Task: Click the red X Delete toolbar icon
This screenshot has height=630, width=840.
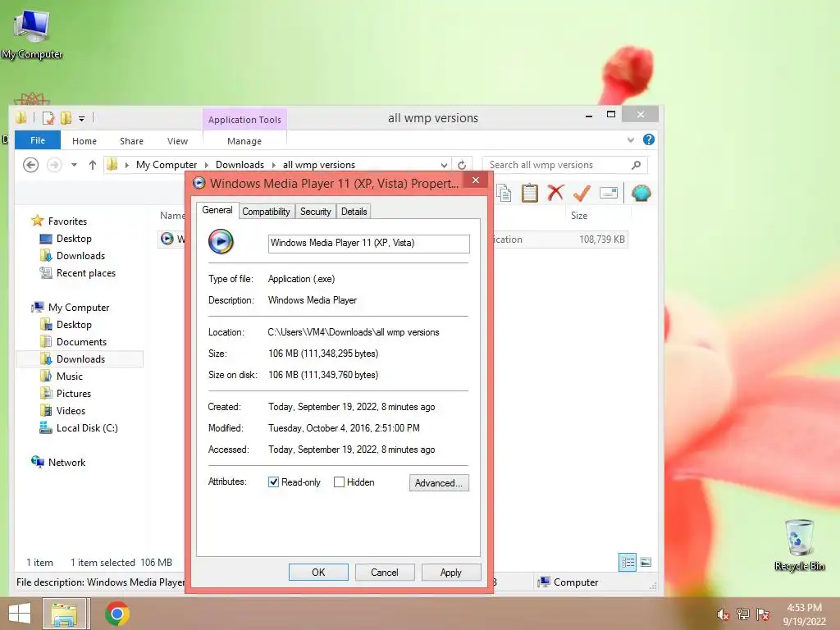Action: tap(555, 193)
